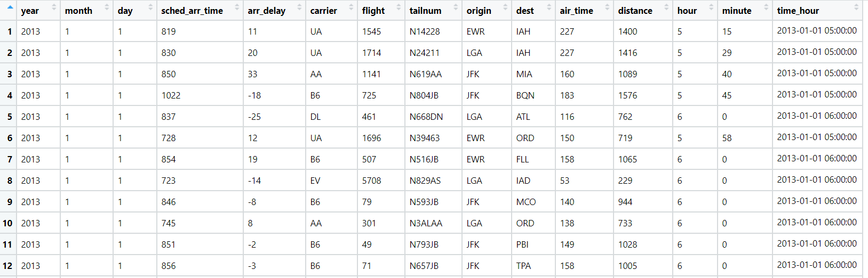
Task: Sort by time_hour column arrows
Action: point(856,7)
